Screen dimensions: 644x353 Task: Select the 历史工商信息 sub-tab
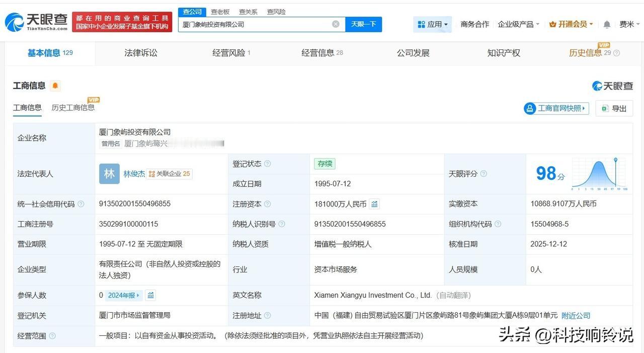click(x=73, y=107)
